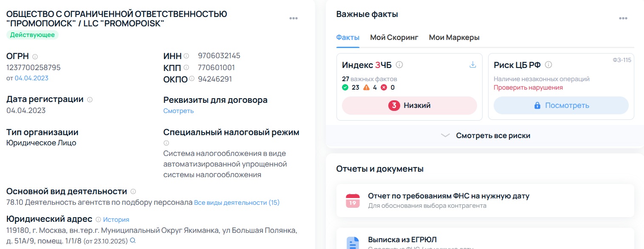Click the green check facts counter 23
Image resolution: width=644 pixels, height=249 pixels.
point(350,88)
